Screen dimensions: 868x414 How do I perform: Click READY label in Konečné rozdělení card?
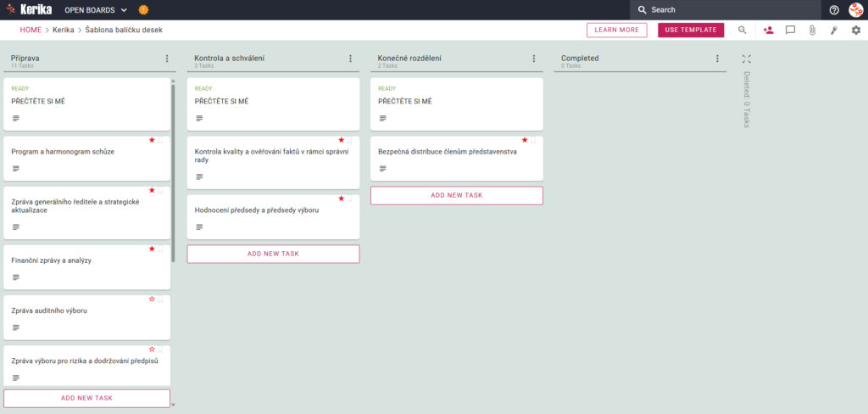[x=386, y=89]
